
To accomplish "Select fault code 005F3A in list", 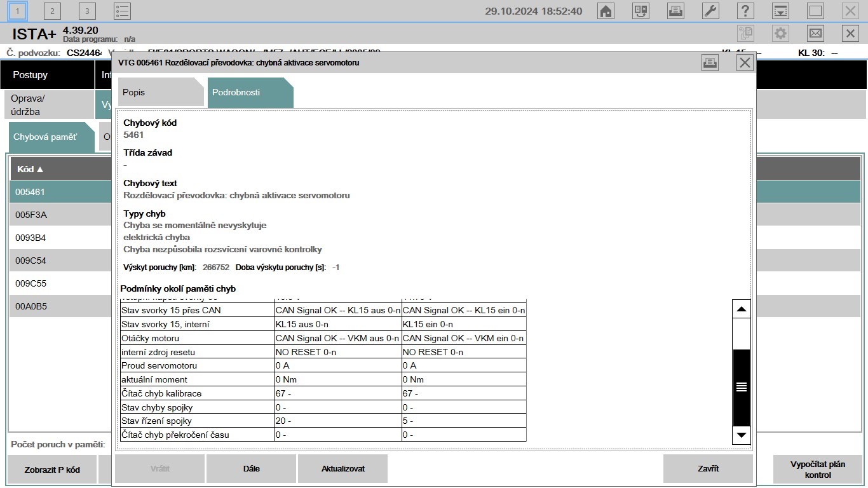I will click(x=32, y=215).
